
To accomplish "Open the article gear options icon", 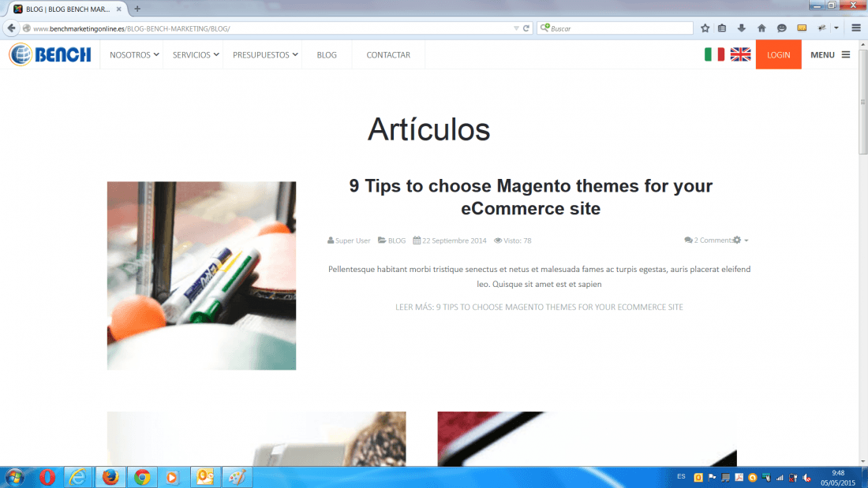I will (x=737, y=240).
